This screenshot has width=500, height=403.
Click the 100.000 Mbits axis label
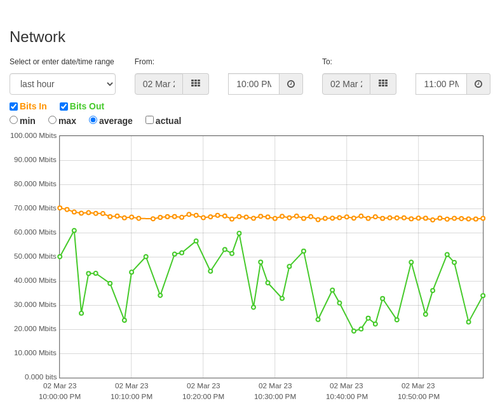[33, 135]
